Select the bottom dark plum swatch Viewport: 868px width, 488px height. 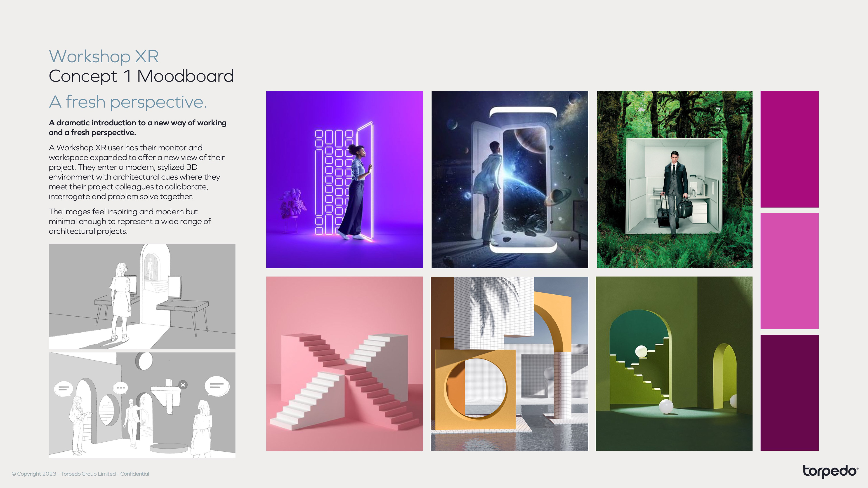coord(789,392)
